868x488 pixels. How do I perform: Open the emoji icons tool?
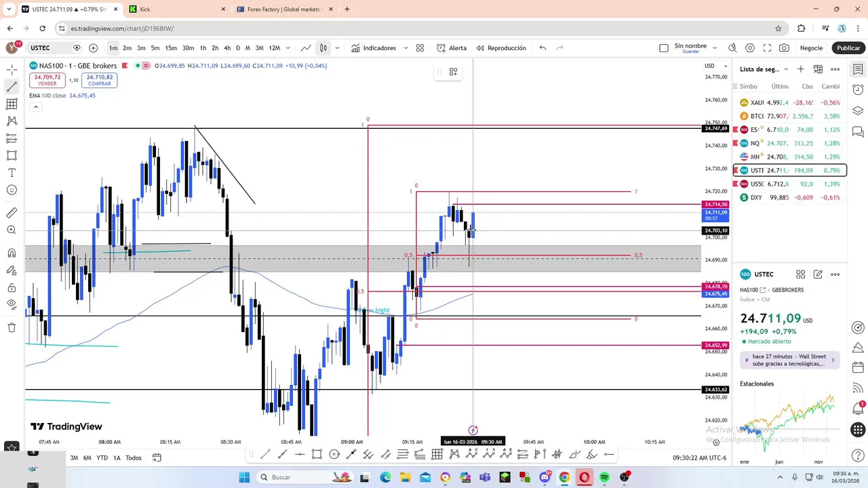coord(12,190)
